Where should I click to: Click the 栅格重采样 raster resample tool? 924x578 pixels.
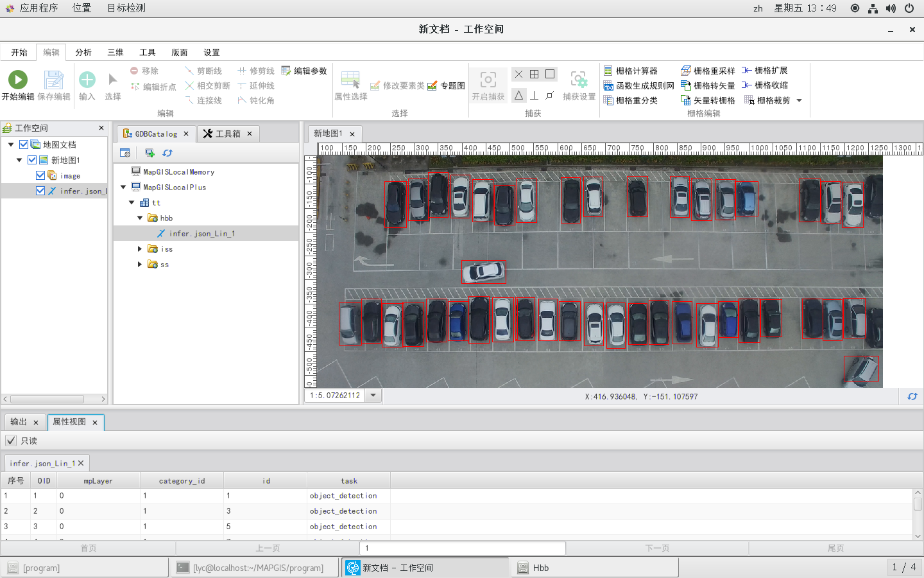click(708, 71)
